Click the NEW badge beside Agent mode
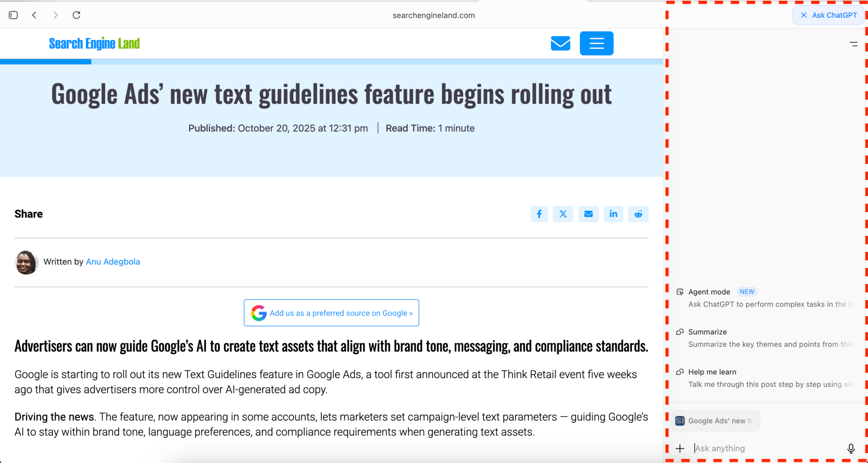This screenshot has height=463, width=868. (x=747, y=292)
